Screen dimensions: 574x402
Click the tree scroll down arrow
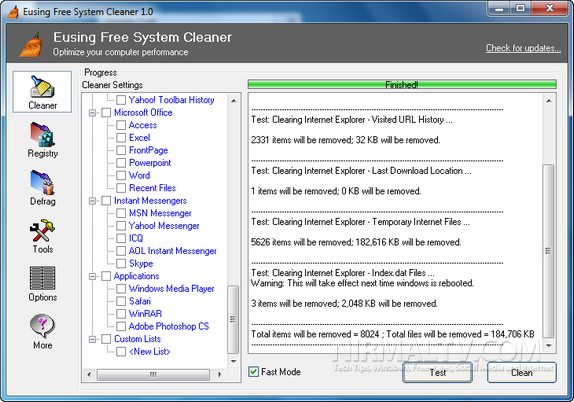pyautogui.click(x=234, y=361)
